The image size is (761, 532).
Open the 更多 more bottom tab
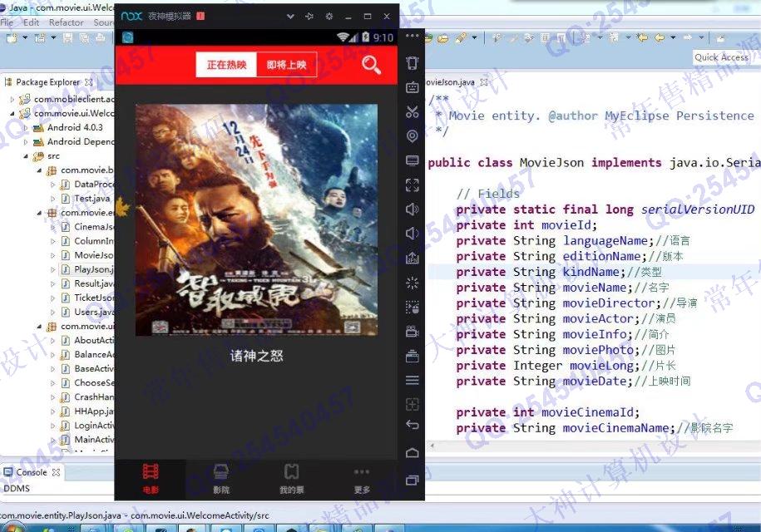point(362,479)
